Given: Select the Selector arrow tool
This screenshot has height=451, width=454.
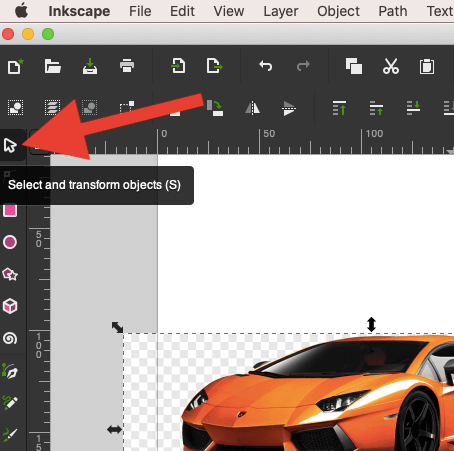Looking at the screenshot, I should coord(10,145).
